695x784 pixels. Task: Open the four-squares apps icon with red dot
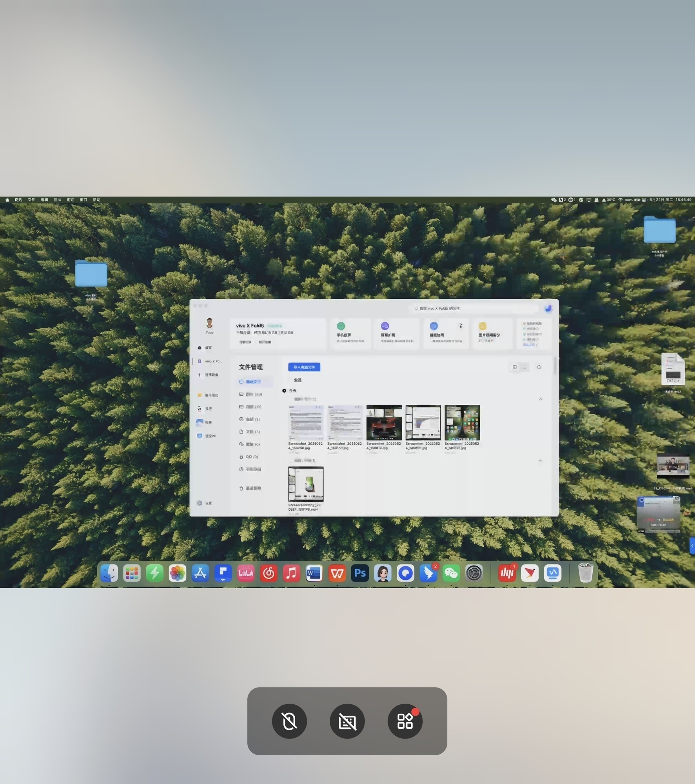pos(405,721)
